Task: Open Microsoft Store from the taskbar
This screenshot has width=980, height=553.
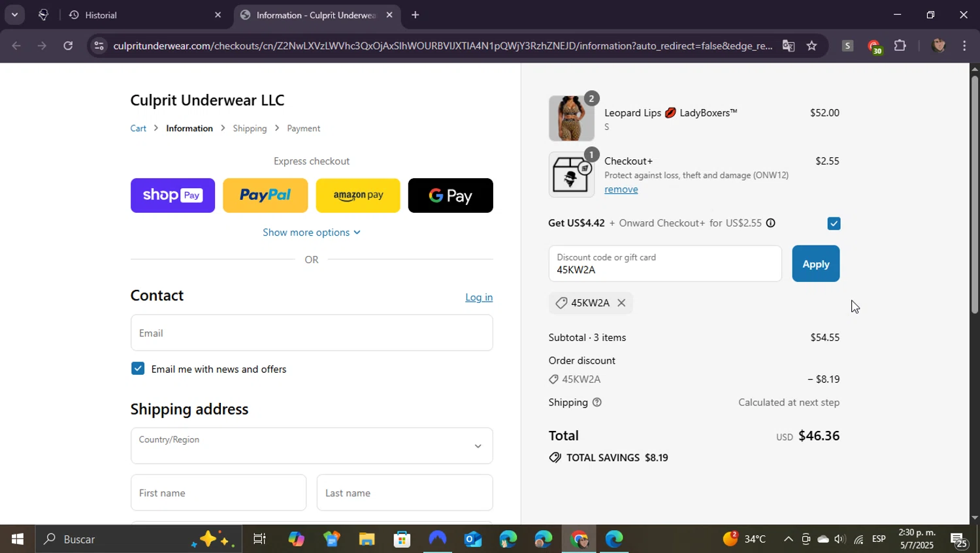Action: point(402,539)
